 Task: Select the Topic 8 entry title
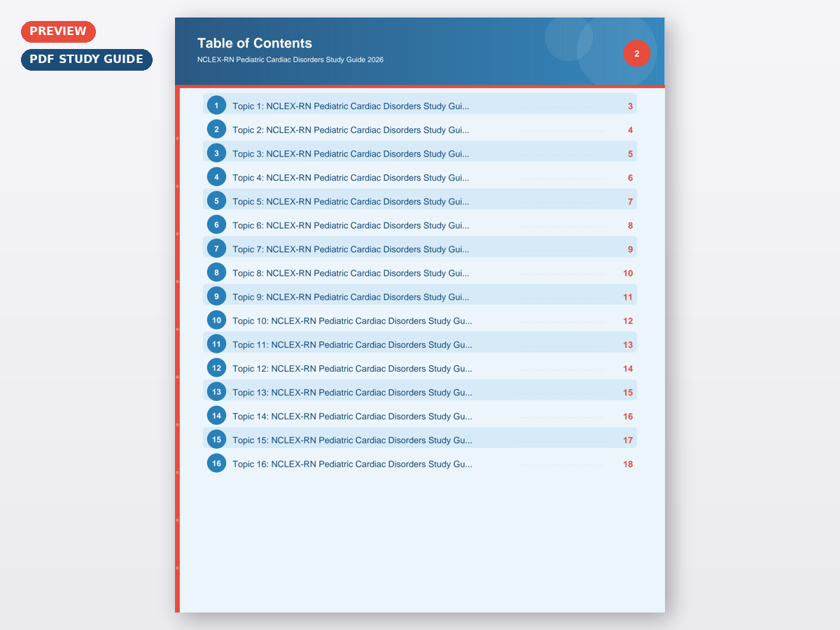tap(351, 273)
